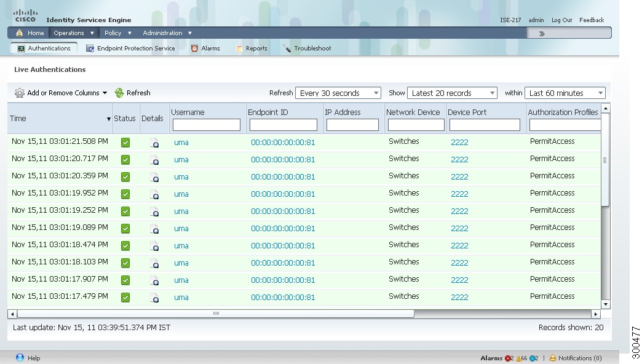Click the green status check for 03:01:19.089 PM
The image size is (642, 364).
125,229
